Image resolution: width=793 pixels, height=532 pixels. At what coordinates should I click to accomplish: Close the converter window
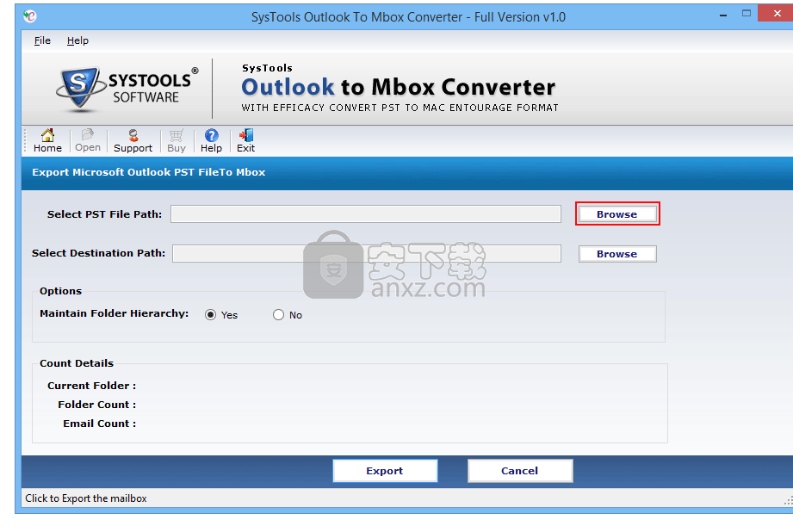pos(777,14)
